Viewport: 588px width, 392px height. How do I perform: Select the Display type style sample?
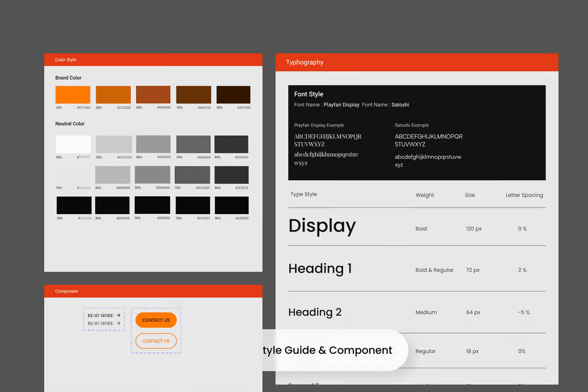[322, 226]
